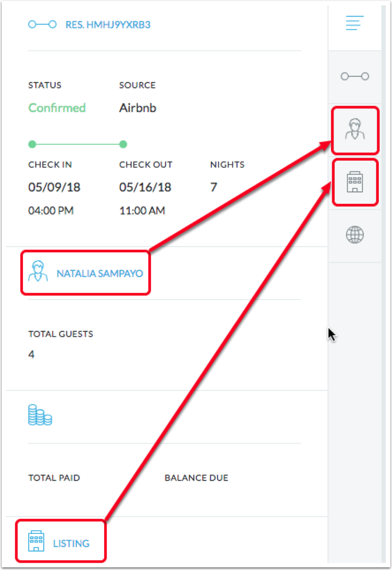Click the vertical scrollbar at right edge
392x570 pixels.
pyautogui.click(x=383, y=284)
